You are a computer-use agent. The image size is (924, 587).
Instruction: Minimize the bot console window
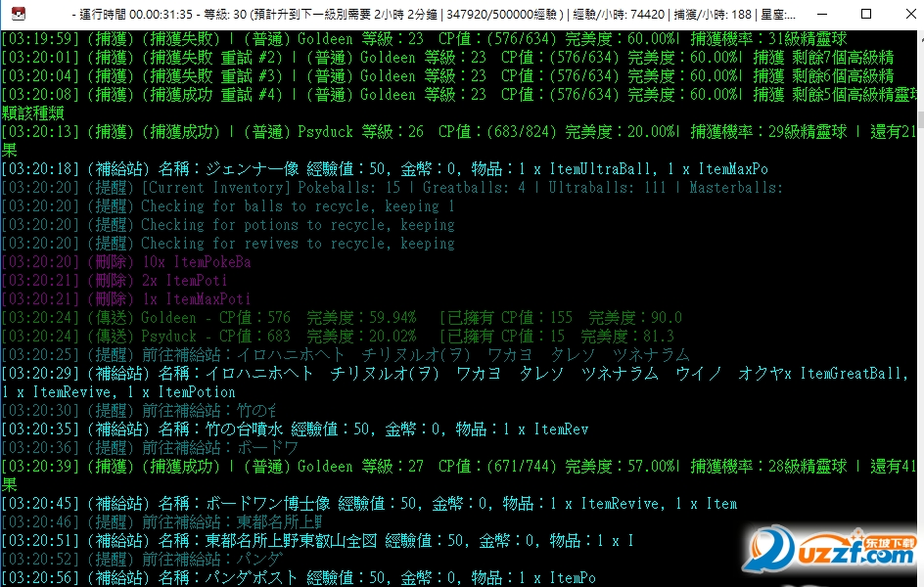click(x=822, y=14)
